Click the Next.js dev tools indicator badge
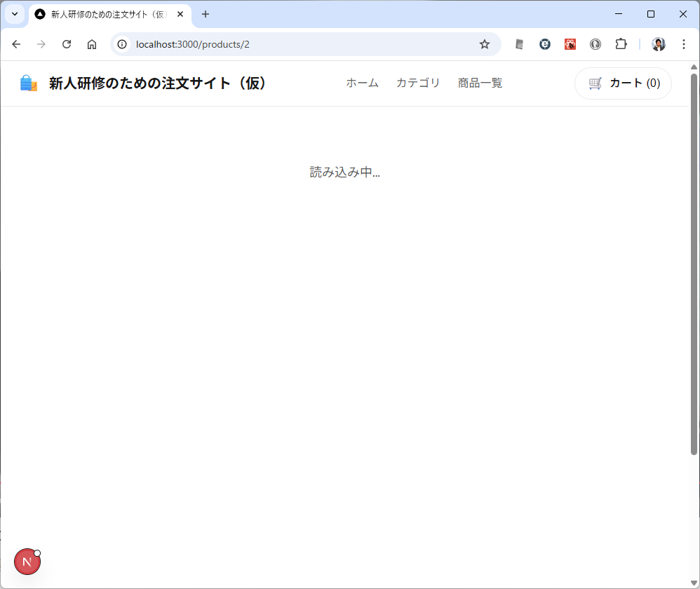Viewport: 700px width, 589px height. click(x=27, y=562)
